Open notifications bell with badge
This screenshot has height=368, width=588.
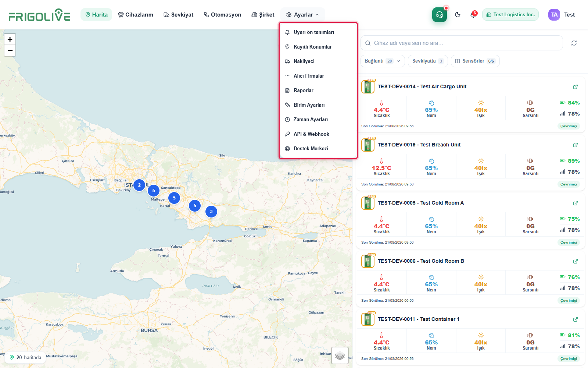pos(473,15)
